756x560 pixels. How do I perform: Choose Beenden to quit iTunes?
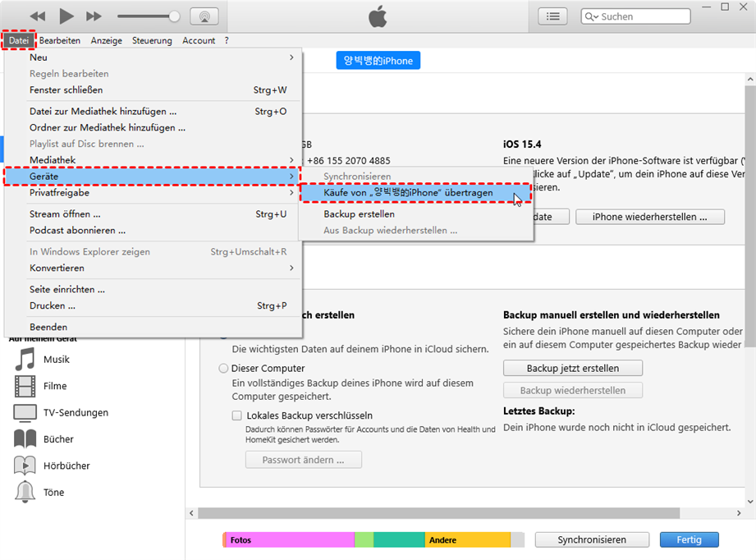click(x=153, y=327)
